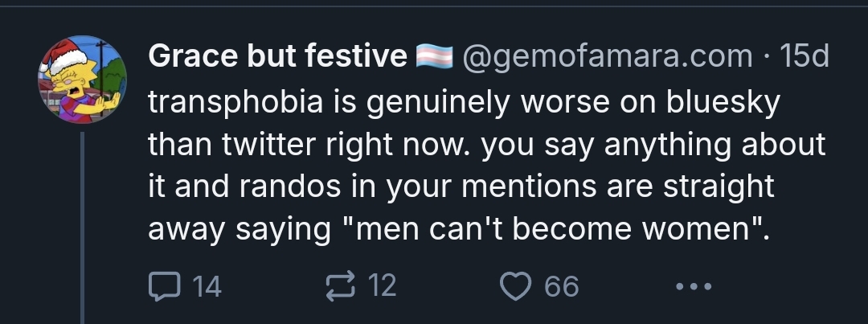This screenshot has width=868, height=324.
Task: Click the trans flag emoji beside the name
Action: click(x=434, y=58)
